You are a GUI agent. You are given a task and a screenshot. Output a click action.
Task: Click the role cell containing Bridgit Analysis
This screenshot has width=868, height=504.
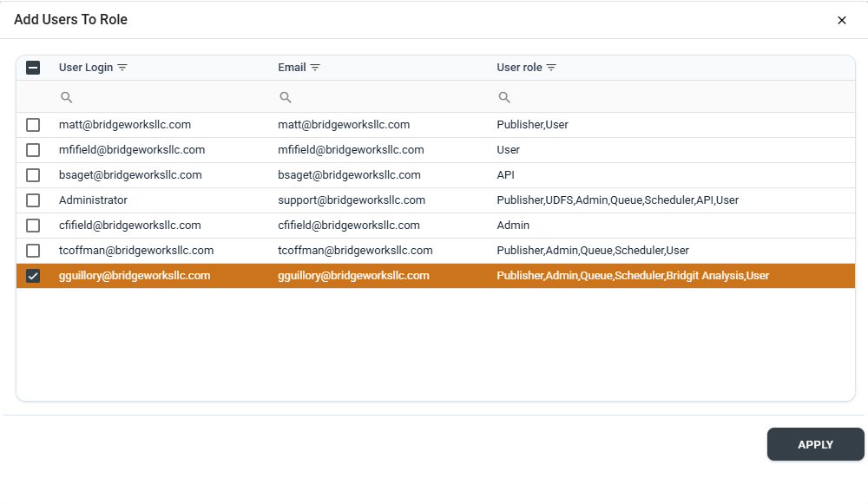pyautogui.click(x=633, y=276)
